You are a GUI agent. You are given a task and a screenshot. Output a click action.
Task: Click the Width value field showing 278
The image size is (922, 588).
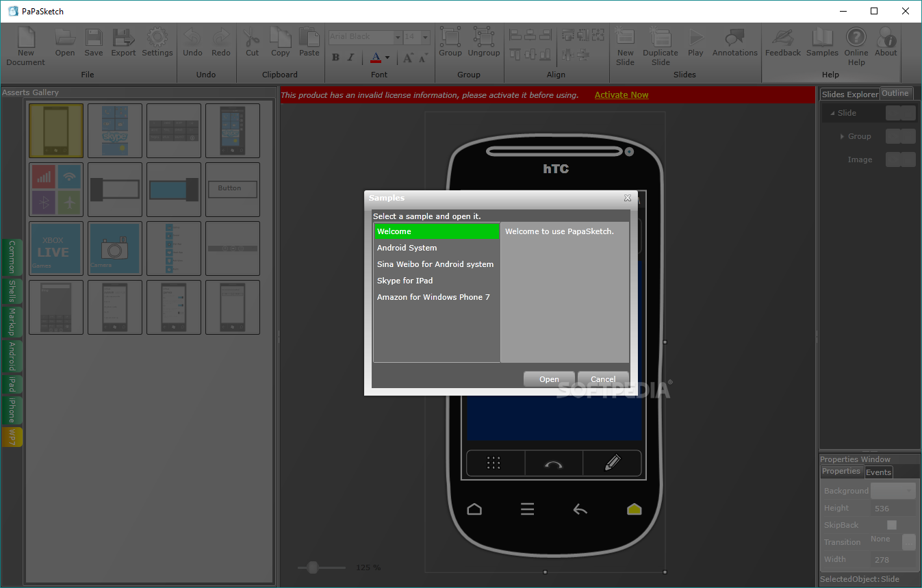[x=893, y=559]
